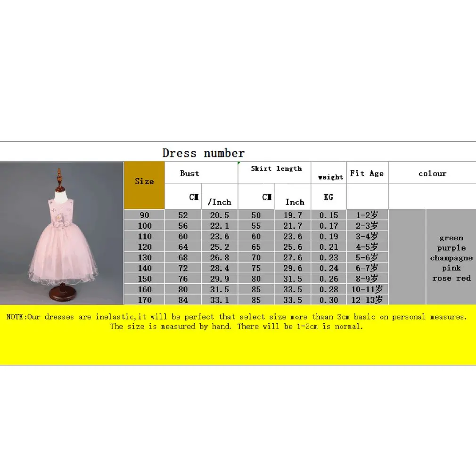Click the bust value "52"
The image size is (476, 476).
[x=183, y=215]
